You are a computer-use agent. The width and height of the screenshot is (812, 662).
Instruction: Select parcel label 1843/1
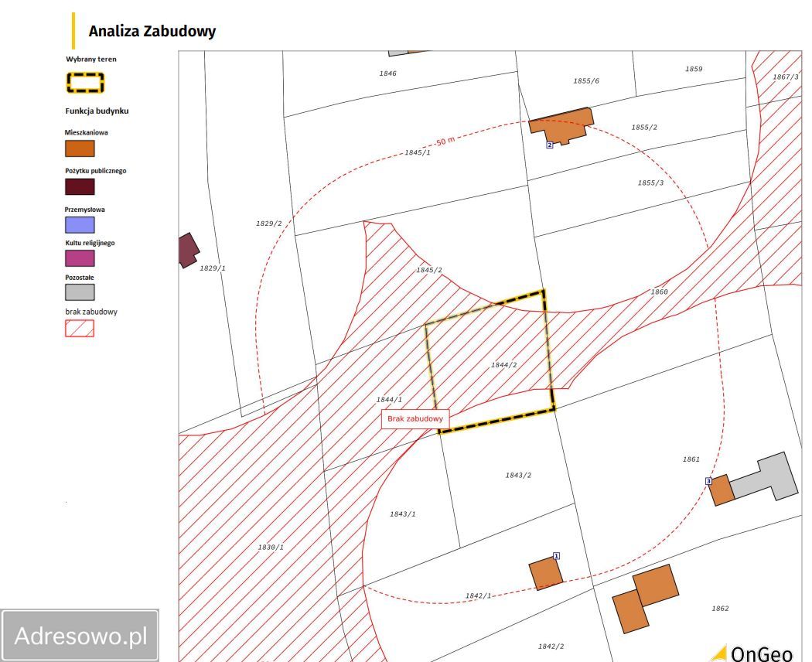click(x=402, y=514)
